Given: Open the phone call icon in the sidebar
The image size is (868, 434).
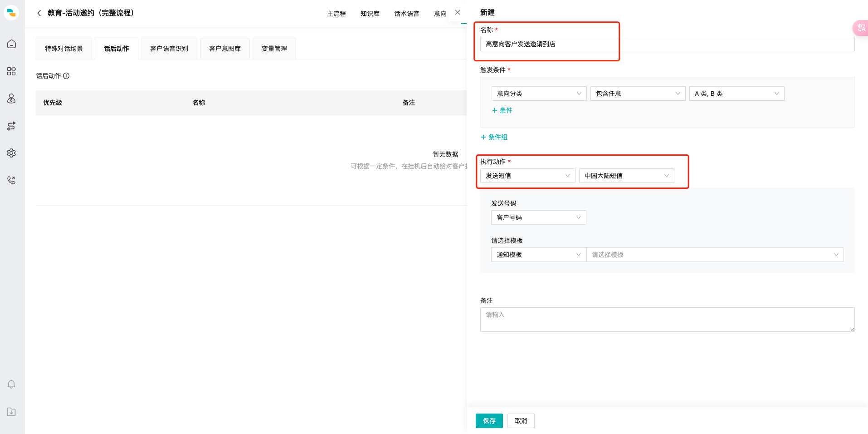Looking at the screenshot, I should [x=11, y=180].
